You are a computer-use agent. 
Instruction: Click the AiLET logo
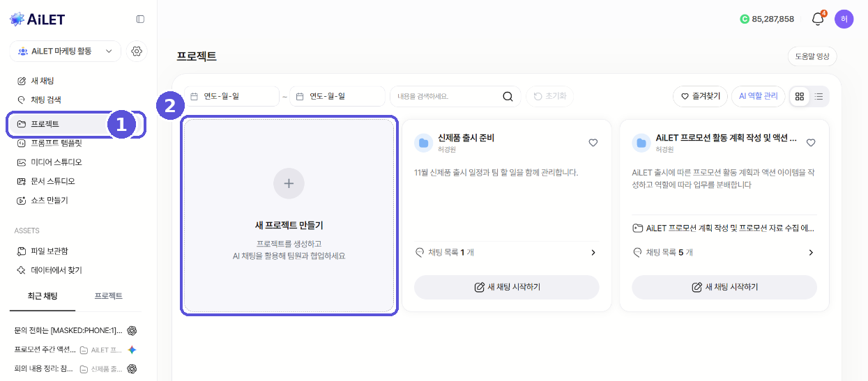[x=37, y=20]
